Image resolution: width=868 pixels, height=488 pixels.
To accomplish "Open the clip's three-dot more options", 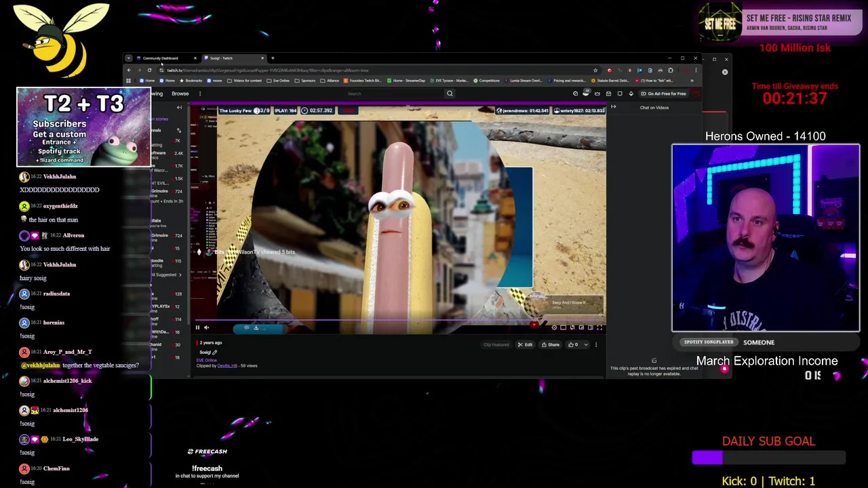I will [596, 344].
